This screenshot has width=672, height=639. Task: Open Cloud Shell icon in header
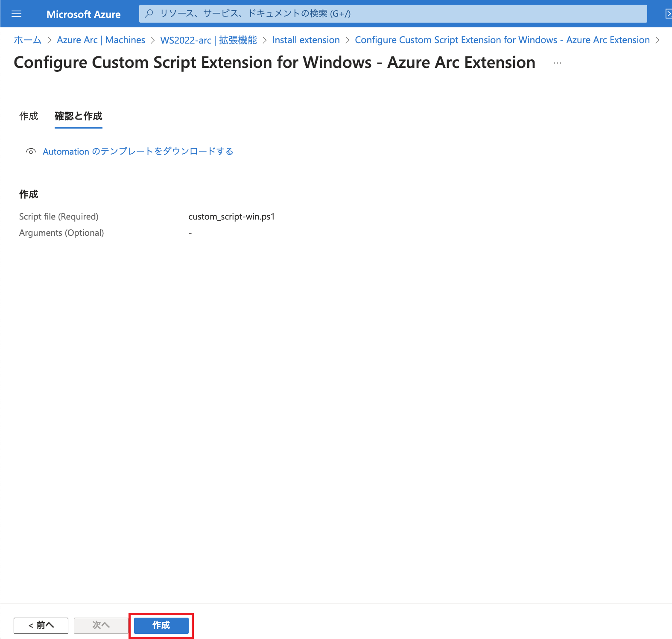(x=668, y=14)
